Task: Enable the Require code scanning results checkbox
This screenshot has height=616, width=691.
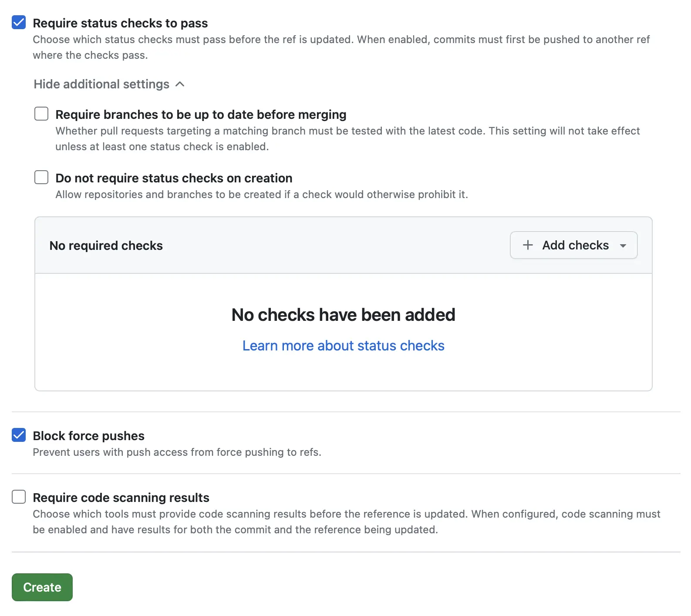Action: point(19,497)
